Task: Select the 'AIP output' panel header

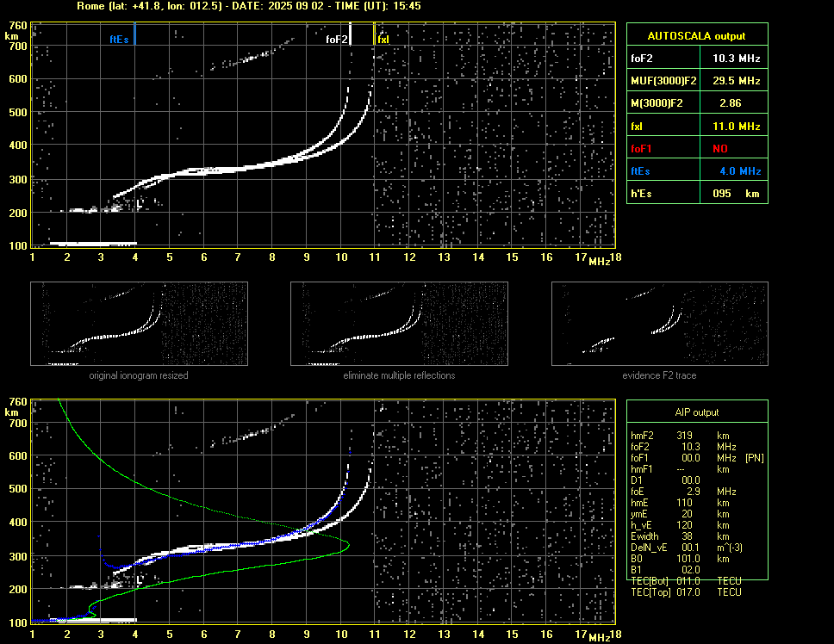Action: 697,412
